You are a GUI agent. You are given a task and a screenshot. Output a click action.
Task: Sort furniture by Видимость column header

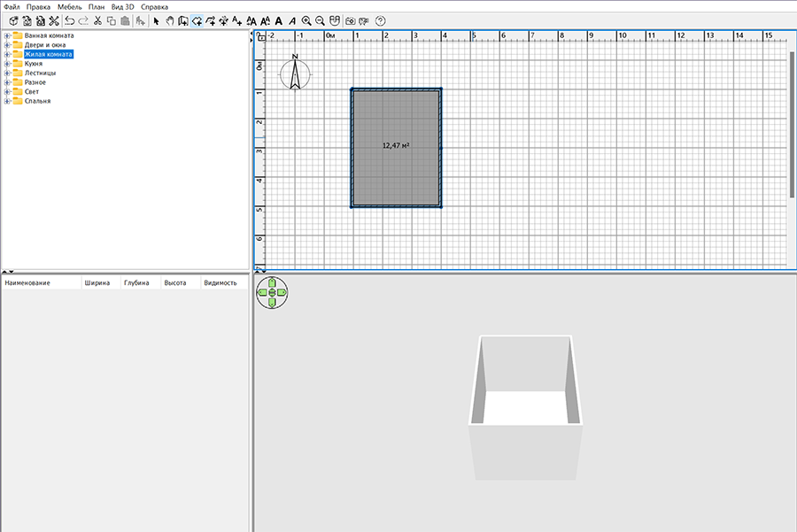pos(224,283)
